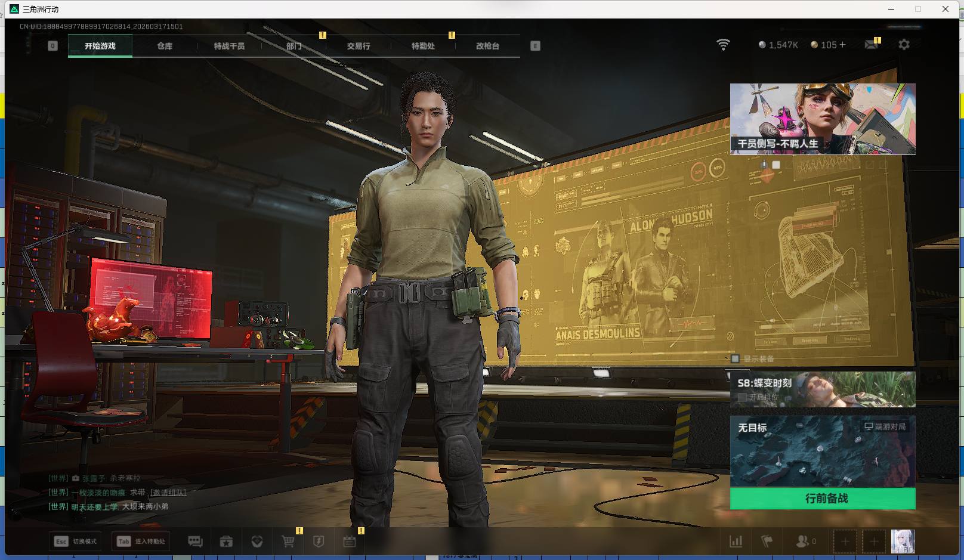Open the shopping cart store icon
Image resolution: width=964 pixels, height=560 pixels.
click(x=288, y=542)
